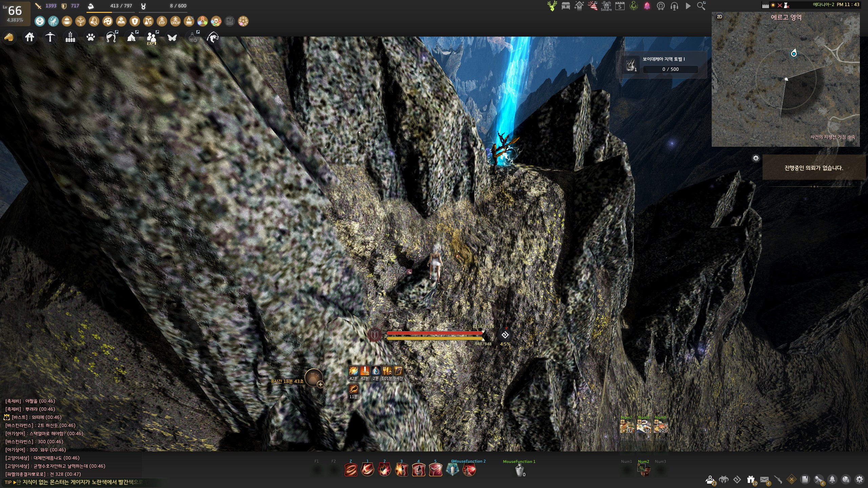
Task: Open the mail envelope icon
Action: pyautogui.click(x=765, y=480)
